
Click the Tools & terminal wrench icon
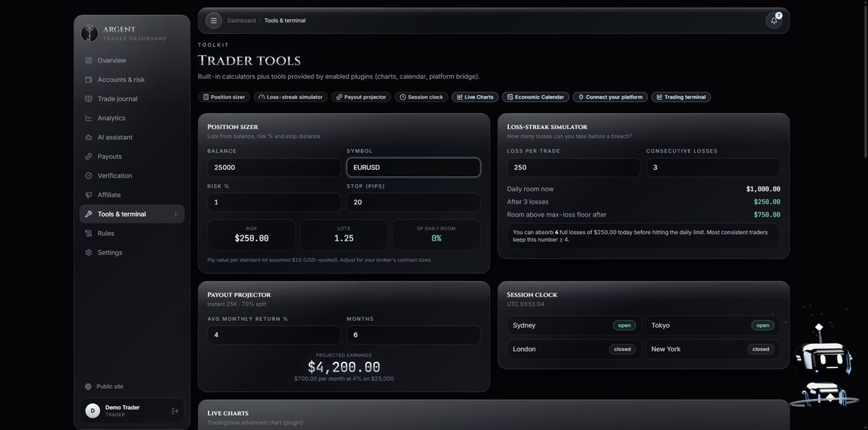(x=89, y=214)
